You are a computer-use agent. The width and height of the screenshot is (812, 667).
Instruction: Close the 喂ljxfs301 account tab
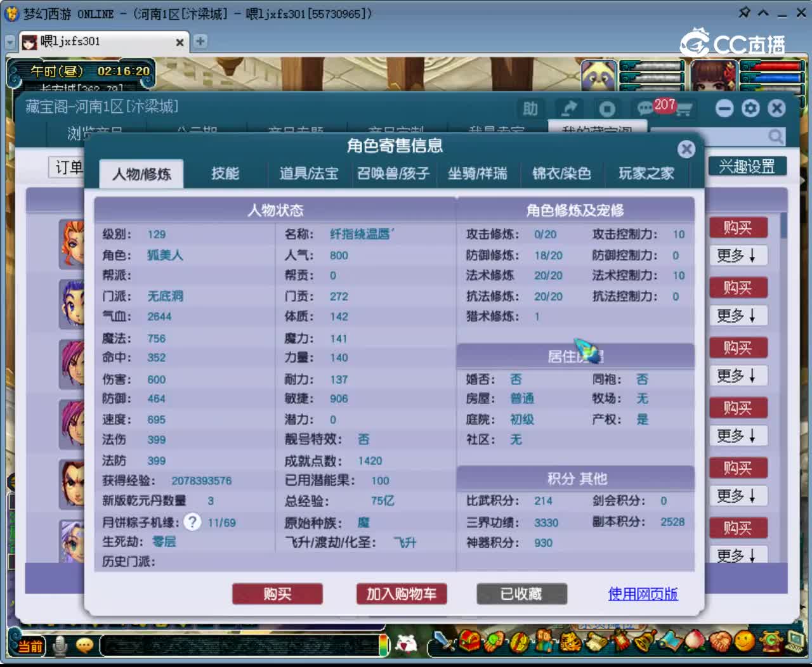(180, 42)
